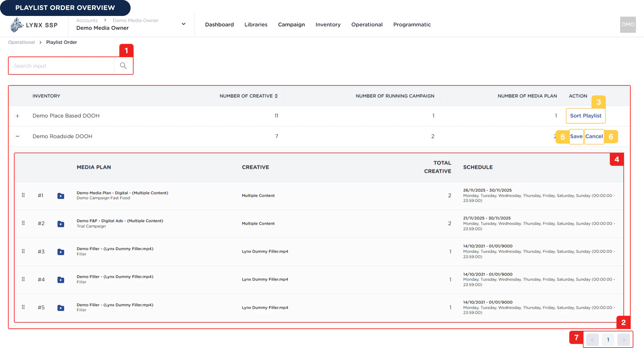Screen dimensions: 644x348
Task: Click the Inventory column header
Action: tap(46, 96)
